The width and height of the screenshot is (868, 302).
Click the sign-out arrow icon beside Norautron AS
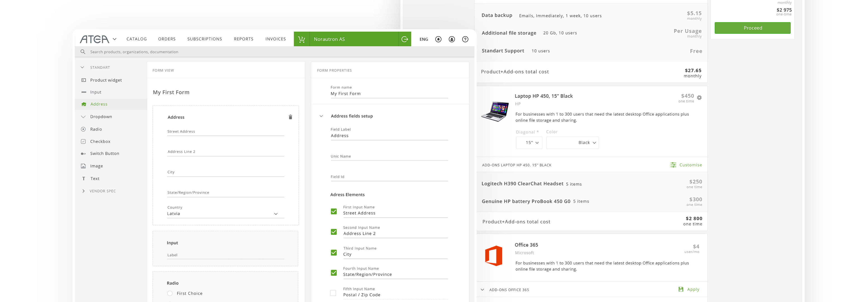pos(405,39)
